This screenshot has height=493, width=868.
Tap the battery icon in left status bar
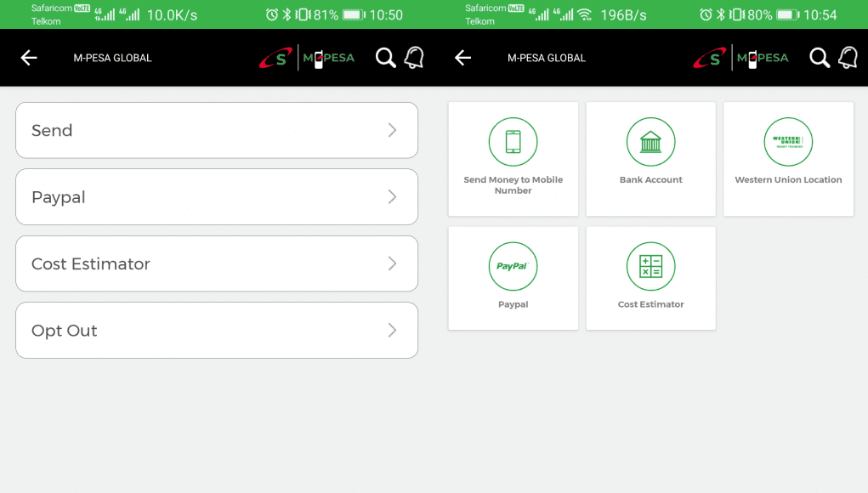[354, 15]
